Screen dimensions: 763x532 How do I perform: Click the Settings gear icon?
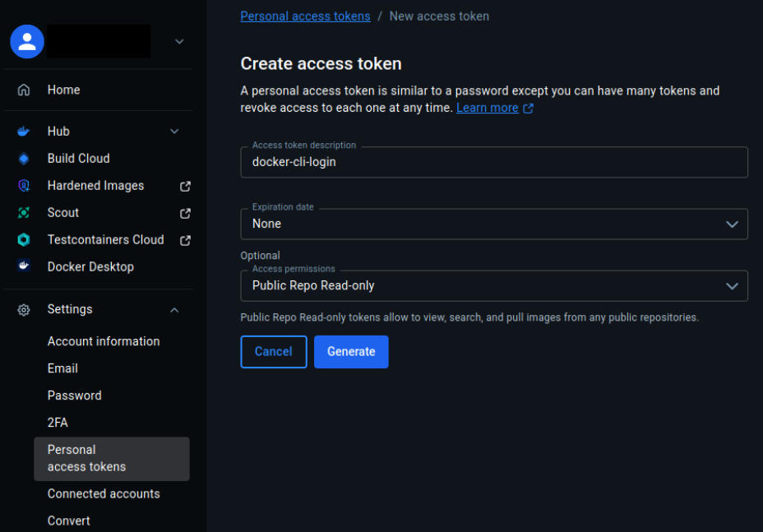coord(24,310)
